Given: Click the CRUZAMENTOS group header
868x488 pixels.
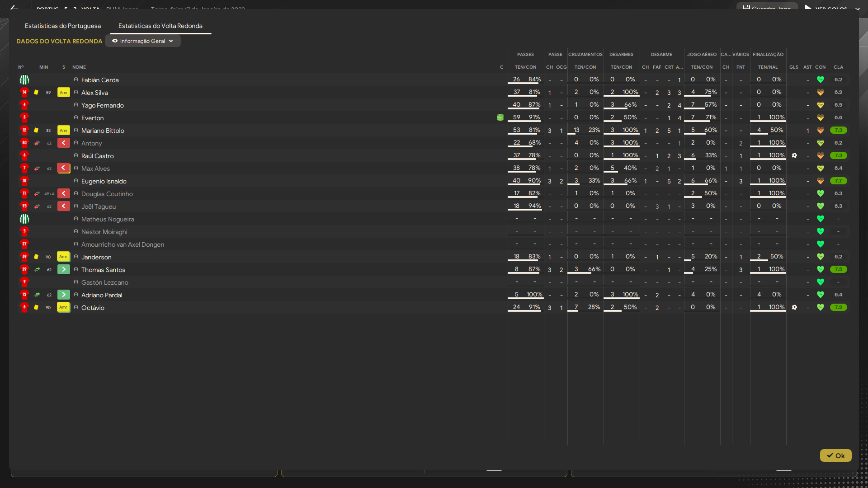Looking at the screenshot, I should [x=585, y=54].
